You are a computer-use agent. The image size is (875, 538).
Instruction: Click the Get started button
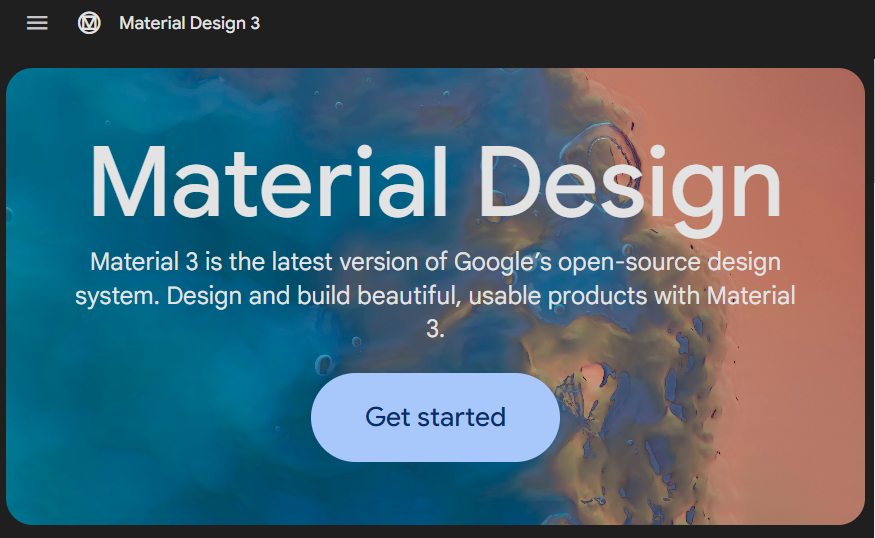[435, 417]
